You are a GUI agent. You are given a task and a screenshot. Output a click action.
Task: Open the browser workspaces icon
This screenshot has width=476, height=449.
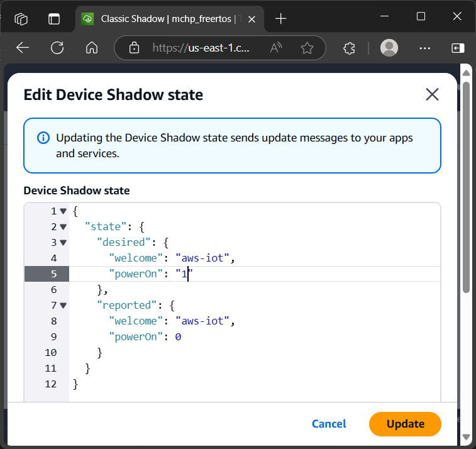pos(22,18)
